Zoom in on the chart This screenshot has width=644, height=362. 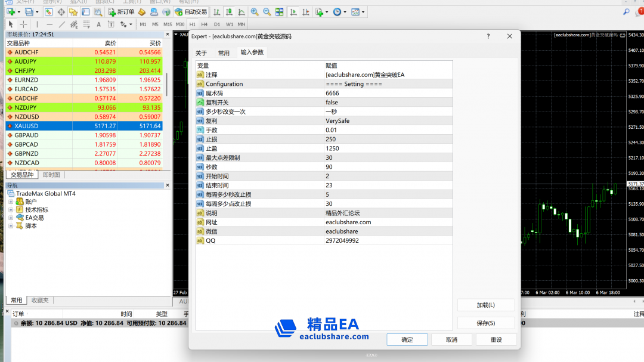(255, 12)
